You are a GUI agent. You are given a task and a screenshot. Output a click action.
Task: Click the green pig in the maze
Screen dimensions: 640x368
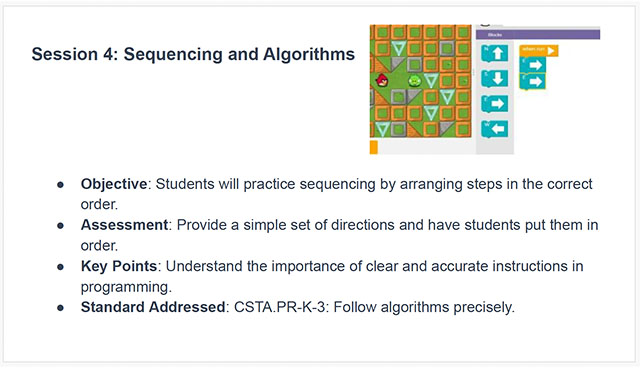click(414, 81)
